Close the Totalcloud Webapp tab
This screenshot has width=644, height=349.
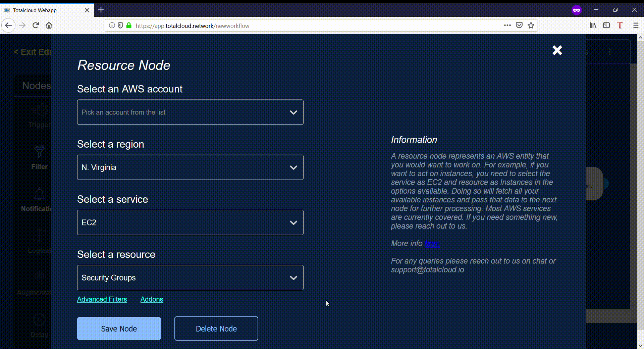87,10
